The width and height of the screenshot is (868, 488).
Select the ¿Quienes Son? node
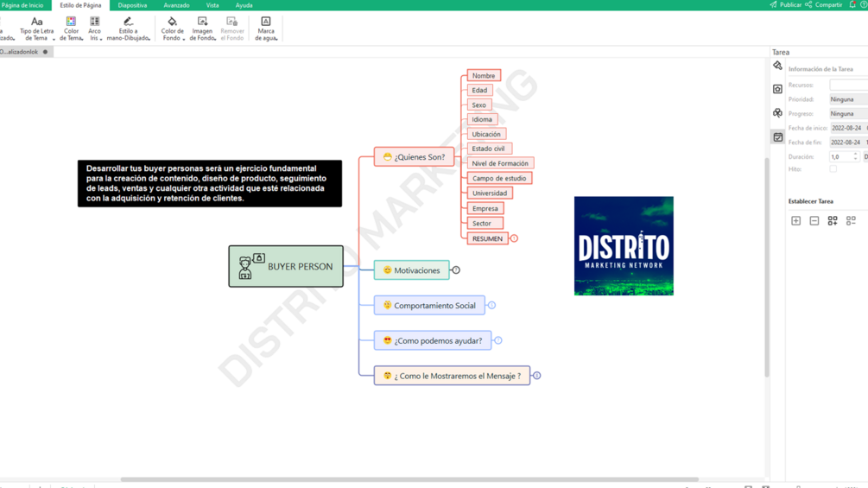414,156
